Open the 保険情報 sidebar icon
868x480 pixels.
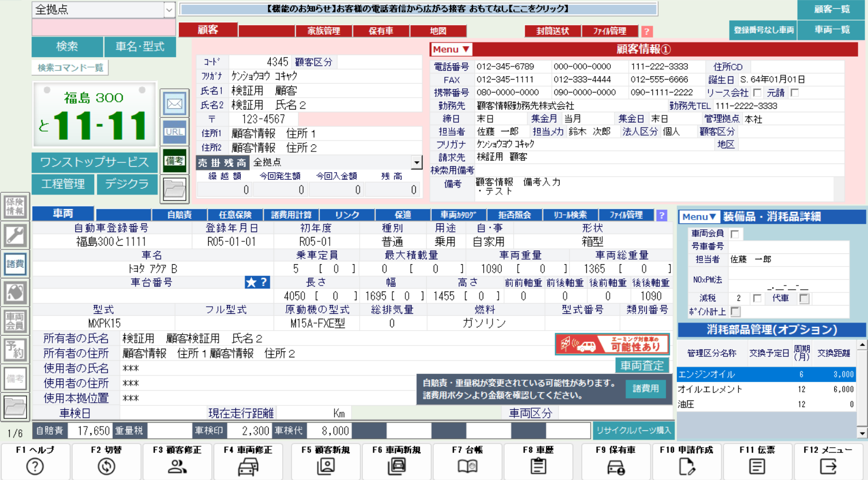15,207
